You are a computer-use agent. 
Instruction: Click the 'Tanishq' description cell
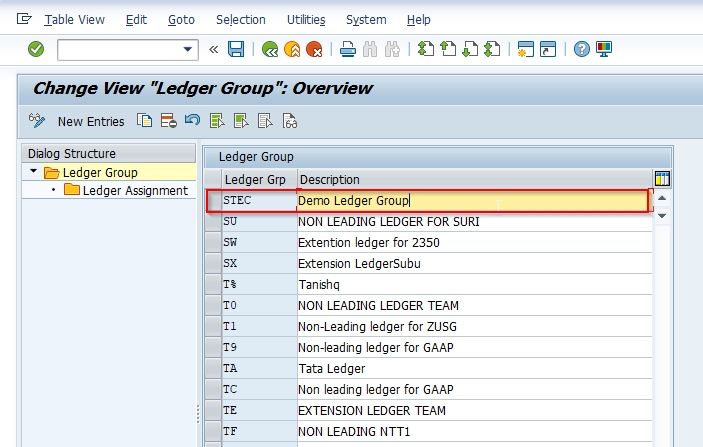[474, 285]
